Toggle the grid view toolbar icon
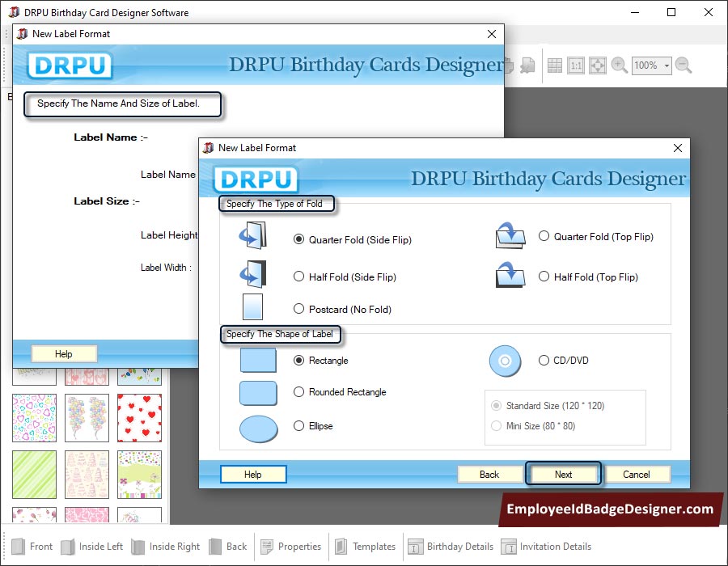 click(x=554, y=65)
